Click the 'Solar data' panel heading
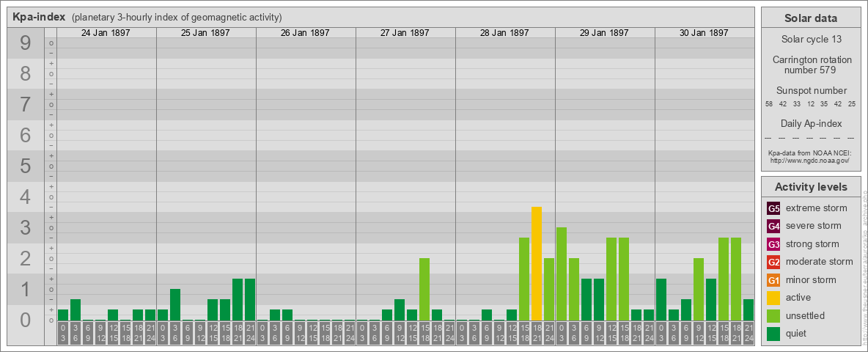Image resolution: width=868 pixels, height=352 pixels. [810, 18]
